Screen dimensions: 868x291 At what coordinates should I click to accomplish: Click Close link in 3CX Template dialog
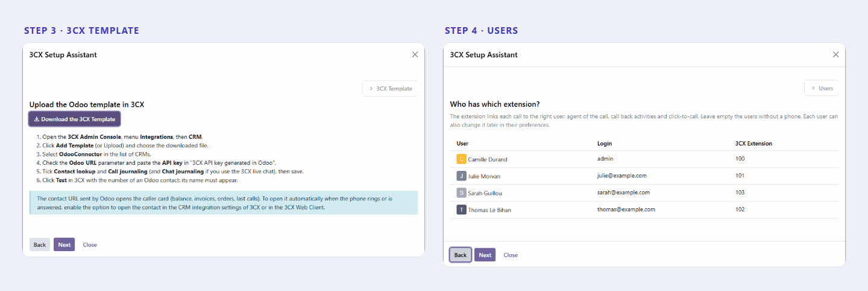tap(90, 245)
